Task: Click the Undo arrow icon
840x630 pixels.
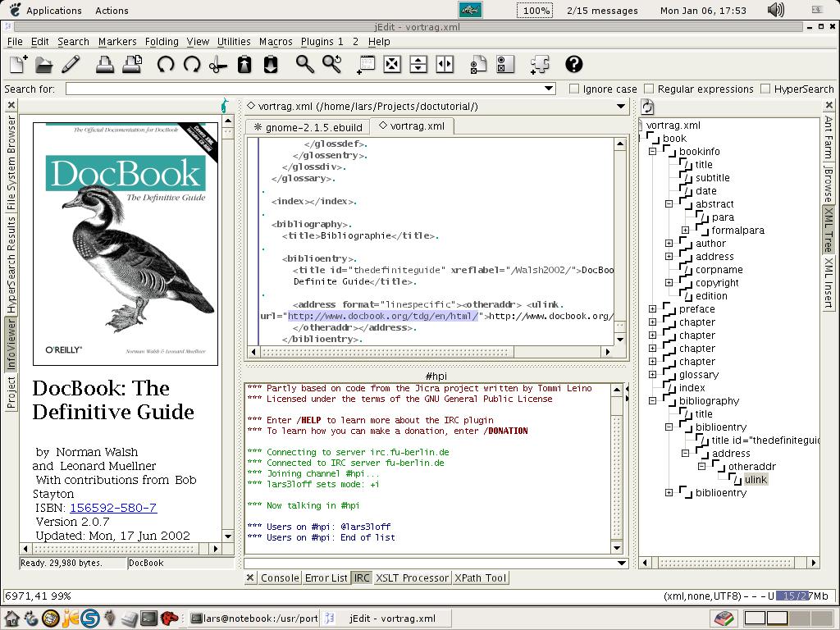Action: pyautogui.click(x=166, y=64)
